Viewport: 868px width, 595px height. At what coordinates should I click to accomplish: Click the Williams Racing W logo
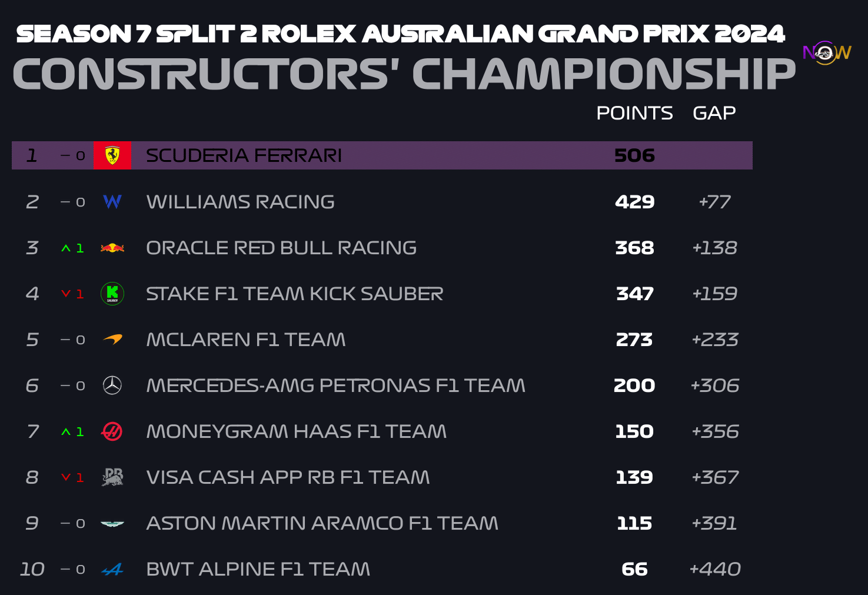tap(112, 202)
